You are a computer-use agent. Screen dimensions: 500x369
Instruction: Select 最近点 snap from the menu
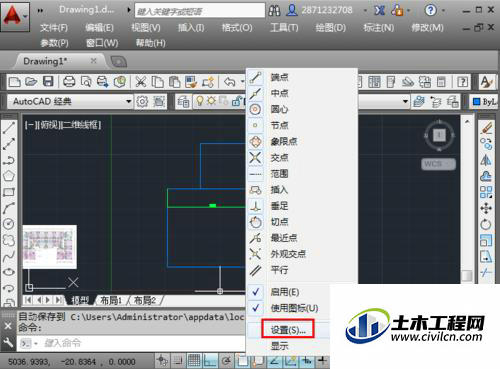284,238
